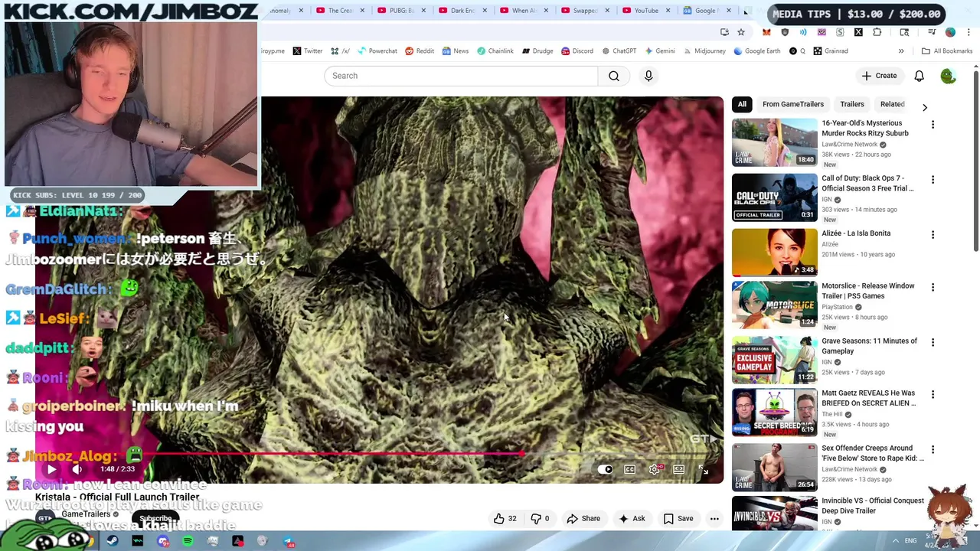The height and width of the screenshot is (551, 980).
Task: Open options for 16-Year-Old's Mysterious Murder video
Action: click(x=933, y=125)
